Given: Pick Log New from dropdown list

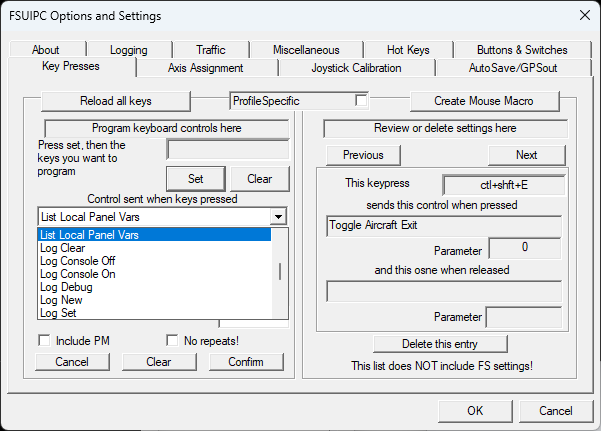Looking at the screenshot, I should coord(154,300).
